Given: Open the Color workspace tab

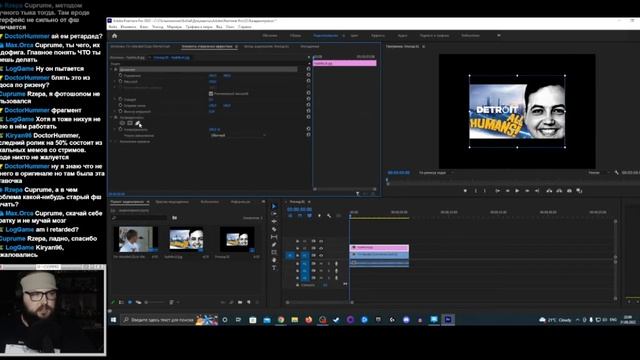Looking at the screenshot, I should point(354,36).
